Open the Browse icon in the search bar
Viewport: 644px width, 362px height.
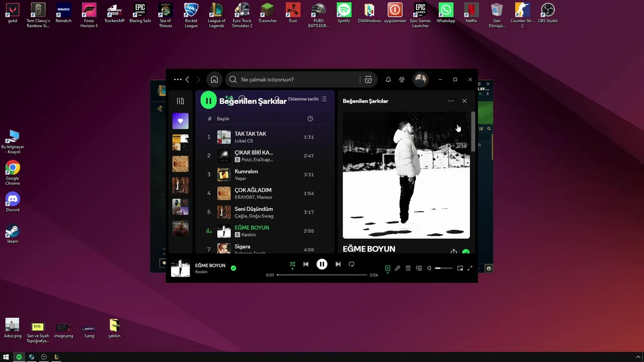(368, 79)
